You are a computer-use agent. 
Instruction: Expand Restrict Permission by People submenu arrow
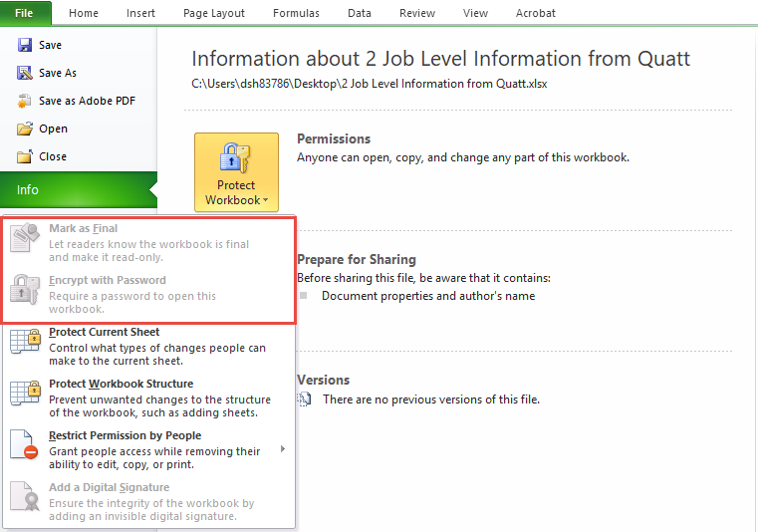click(x=283, y=449)
